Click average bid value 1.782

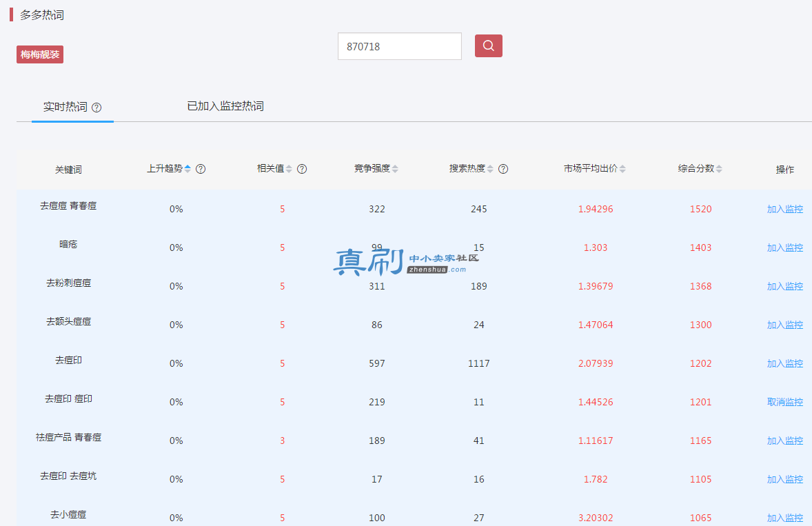pos(596,479)
